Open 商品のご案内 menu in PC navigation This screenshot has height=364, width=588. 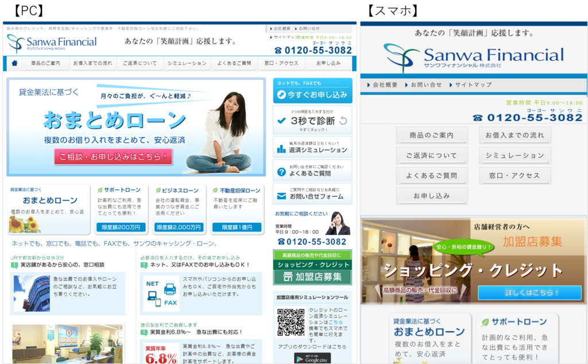[x=45, y=63]
